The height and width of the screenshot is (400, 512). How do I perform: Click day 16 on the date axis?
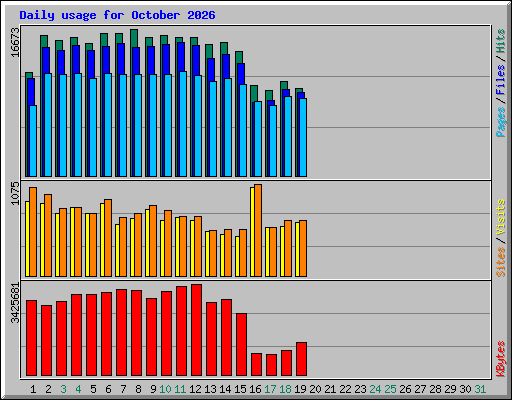tap(255, 389)
